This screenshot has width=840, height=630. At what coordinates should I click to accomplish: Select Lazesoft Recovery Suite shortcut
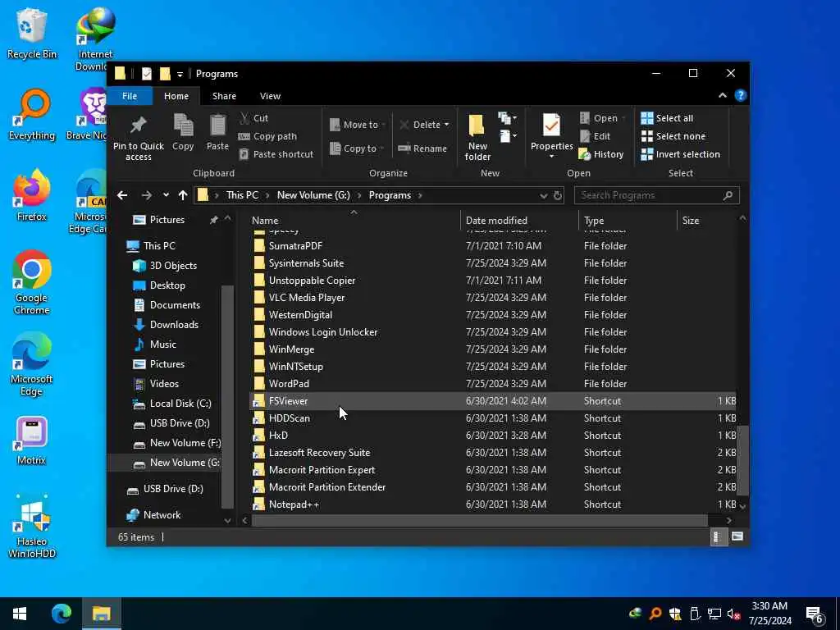coord(493,453)
